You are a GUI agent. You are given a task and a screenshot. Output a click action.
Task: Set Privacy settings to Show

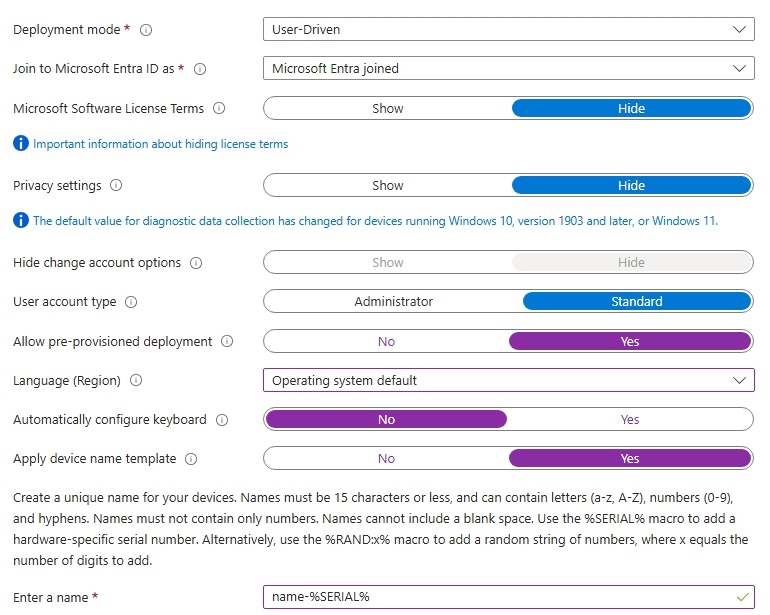387,186
